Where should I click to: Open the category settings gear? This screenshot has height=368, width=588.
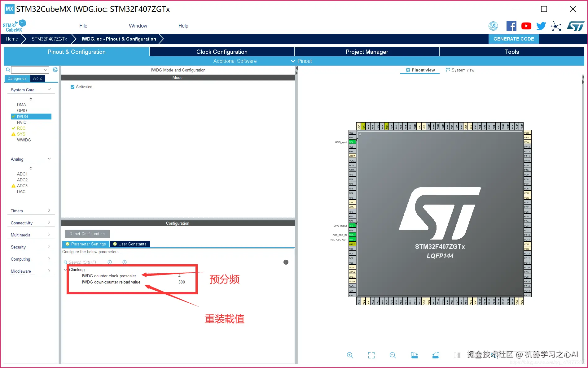pyautogui.click(x=55, y=70)
